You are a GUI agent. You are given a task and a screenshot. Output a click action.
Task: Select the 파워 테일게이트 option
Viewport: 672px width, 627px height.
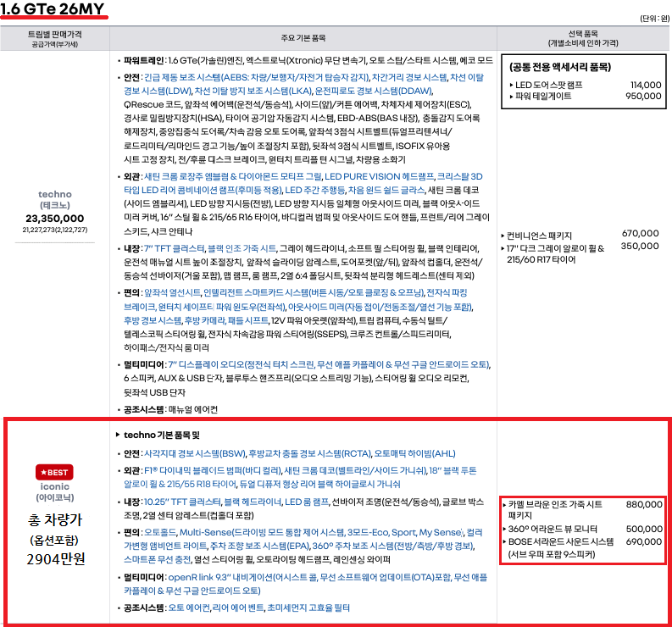click(x=547, y=97)
